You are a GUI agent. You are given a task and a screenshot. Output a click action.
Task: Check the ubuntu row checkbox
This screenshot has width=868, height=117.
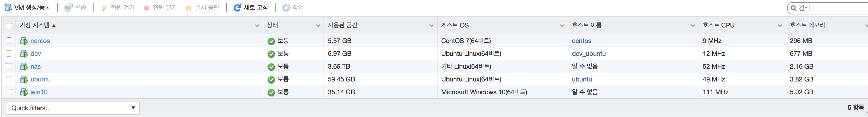[x=9, y=79]
